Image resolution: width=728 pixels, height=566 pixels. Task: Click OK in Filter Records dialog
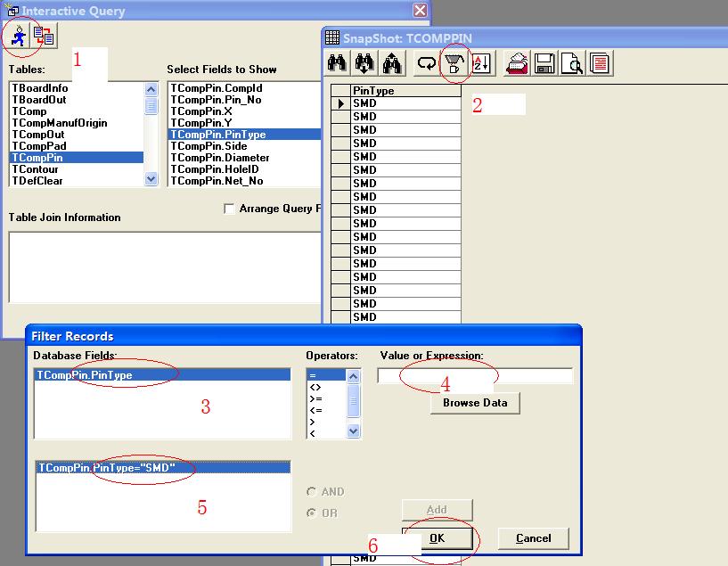pyautogui.click(x=437, y=538)
